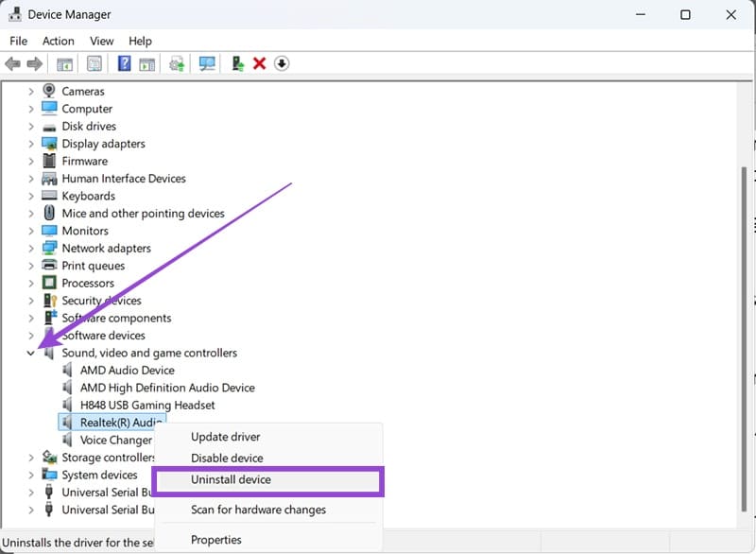The image size is (756, 554).
Task: Click the Back arrow in the toolbar
Action: (13, 63)
